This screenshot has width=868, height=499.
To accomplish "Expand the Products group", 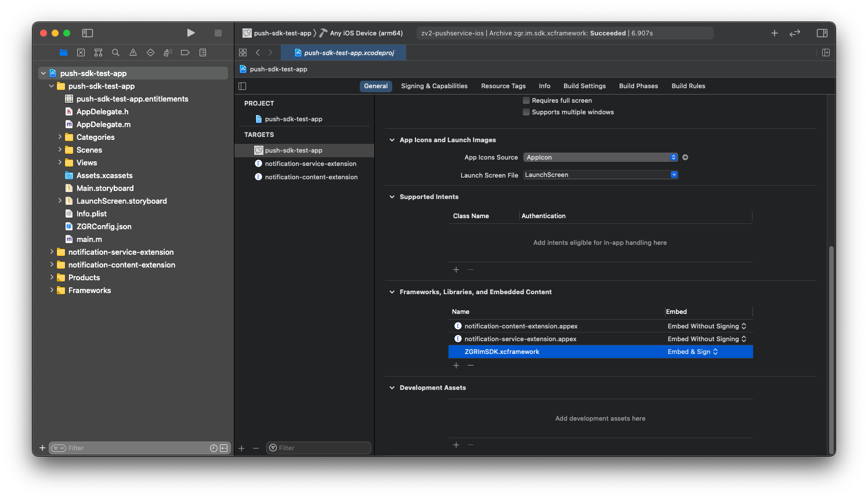I will click(52, 277).
